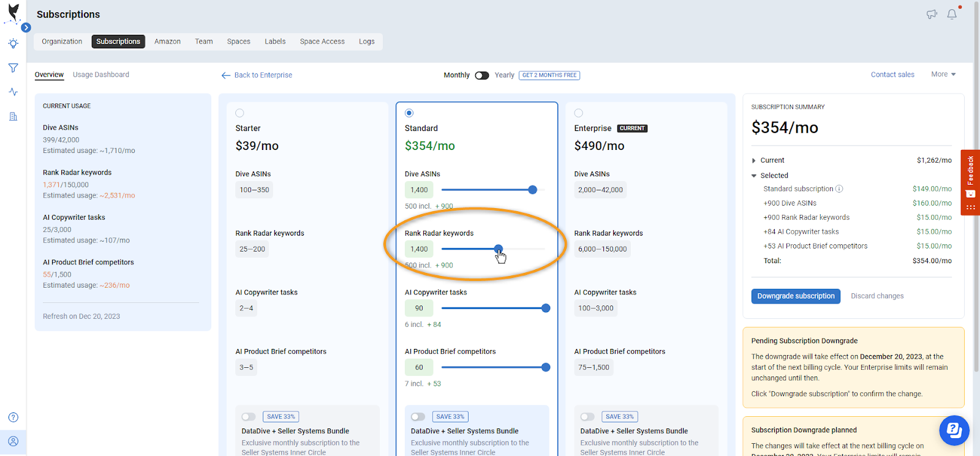980x456 pixels.
Task: Click the Standard AI Product Brief competitors slider handle
Action: pyautogui.click(x=546, y=367)
